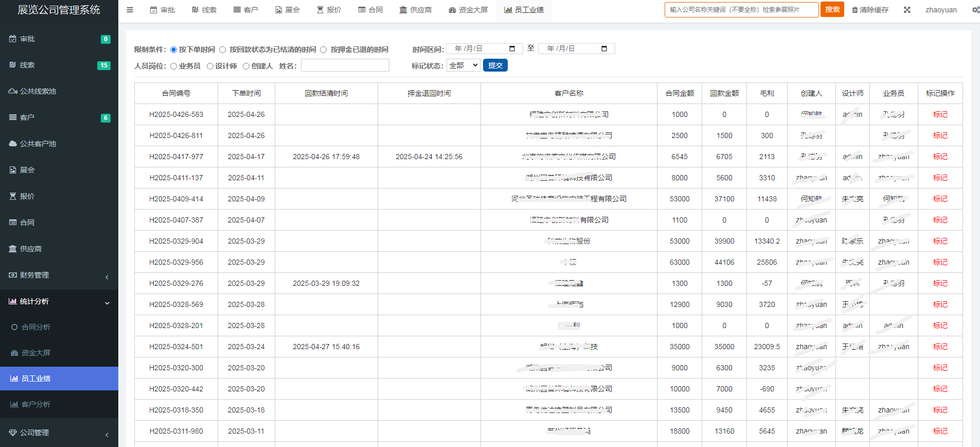980x447 pixels.
Task: Open 公共线索池 from the sidebar
Action: [x=38, y=91]
